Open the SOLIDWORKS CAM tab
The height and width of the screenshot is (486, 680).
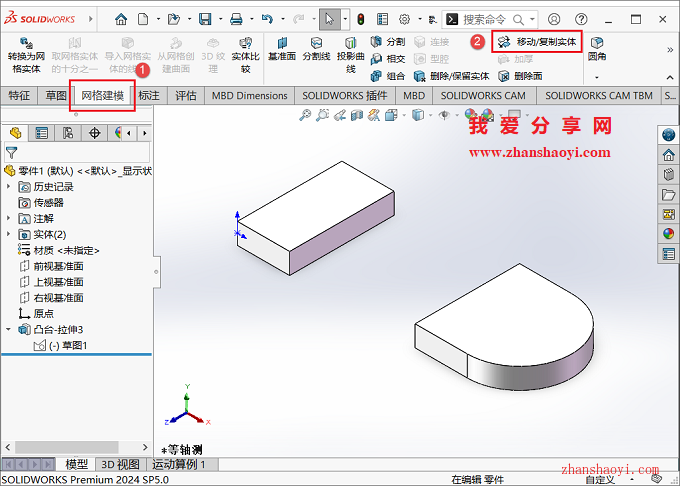(483, 96)
